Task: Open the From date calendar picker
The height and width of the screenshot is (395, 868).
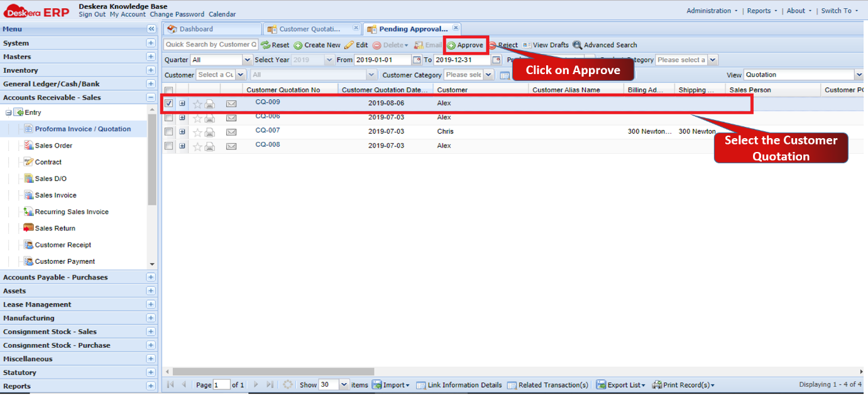Action: 417,60
